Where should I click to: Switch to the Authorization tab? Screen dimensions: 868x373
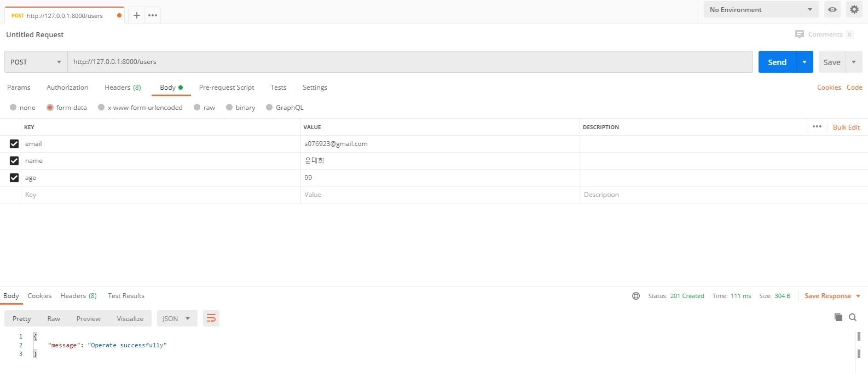point(67,88)
